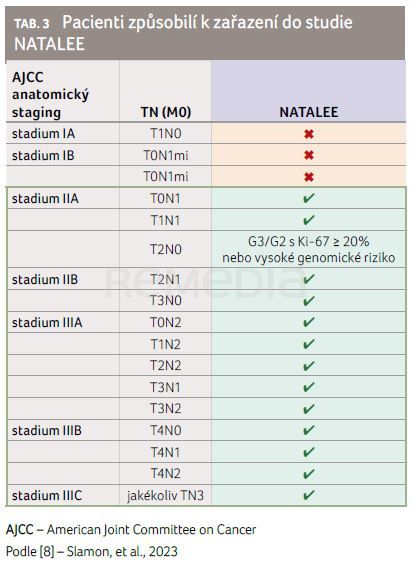Click the red cross in stadium IB row

pos(309,155)
